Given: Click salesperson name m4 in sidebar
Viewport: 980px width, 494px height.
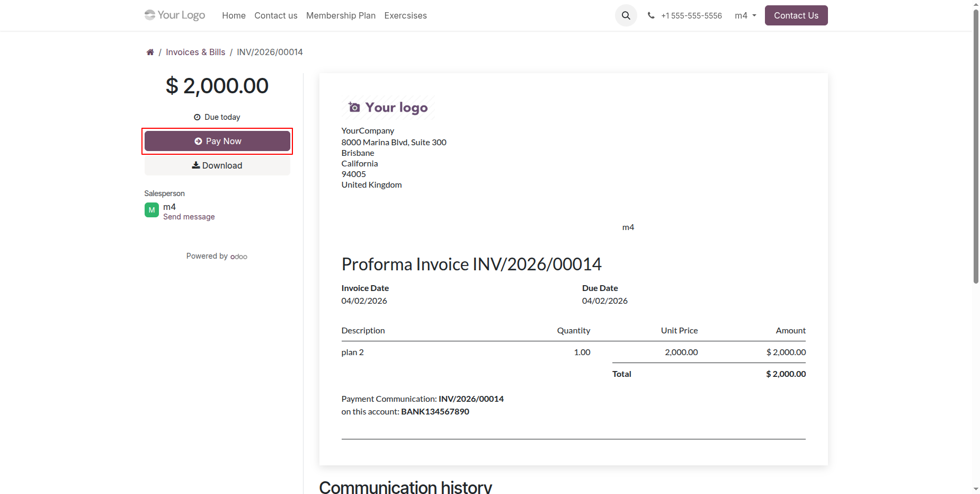Looking at the screenshot, I should [170, 207].
